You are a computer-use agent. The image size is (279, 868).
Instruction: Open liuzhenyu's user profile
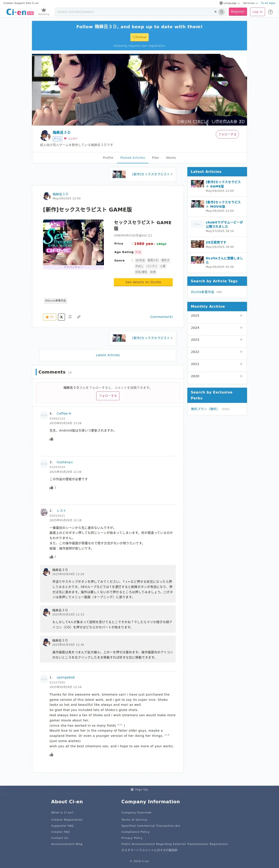point(65,462)
